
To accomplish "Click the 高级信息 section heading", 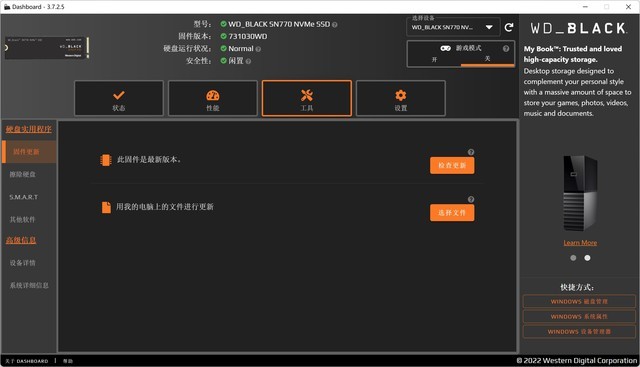I will click(x=21, y=240).
